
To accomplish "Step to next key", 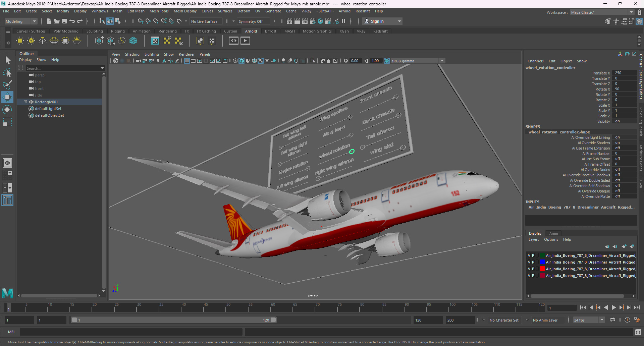I will [621, 307].
